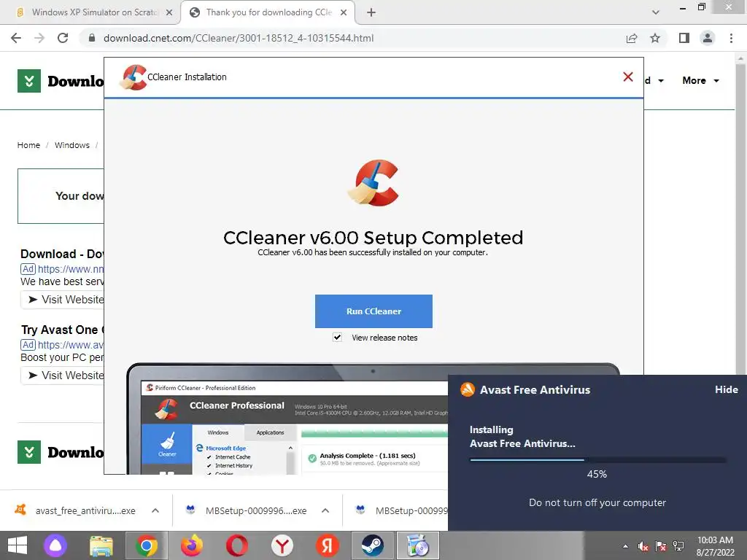The height and width of the screenshot is (560, 747).
Task: Open Windows Start menu
Action: point(18,545)
